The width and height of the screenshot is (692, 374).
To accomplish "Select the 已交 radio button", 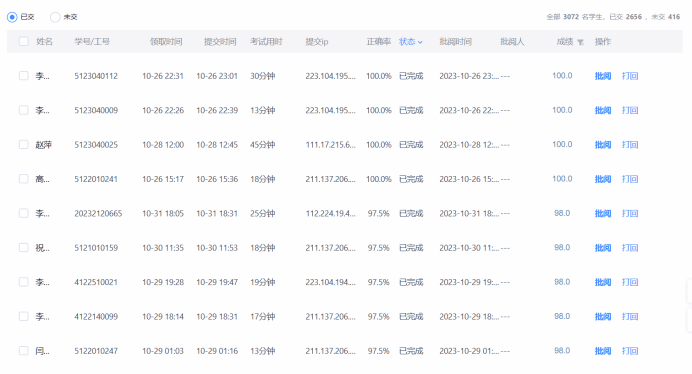I will 12,17.
